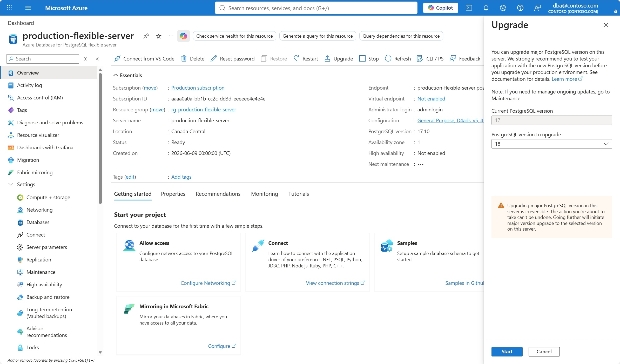
Task: Click Generate a query for this resource
Action: pyautogui.click(x=318, y=36)
